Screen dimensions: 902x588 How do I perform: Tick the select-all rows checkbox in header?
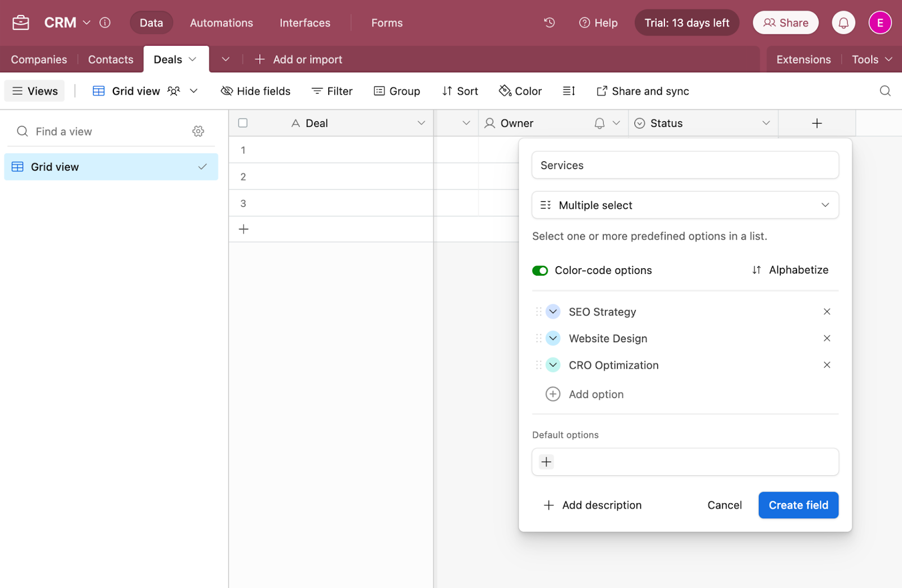(x=243, y=123)
